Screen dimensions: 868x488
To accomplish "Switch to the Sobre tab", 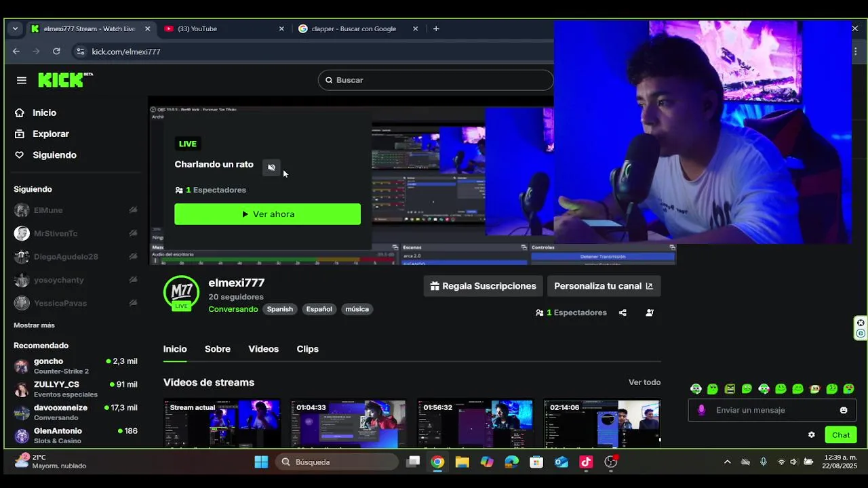I will click(218, 349).
